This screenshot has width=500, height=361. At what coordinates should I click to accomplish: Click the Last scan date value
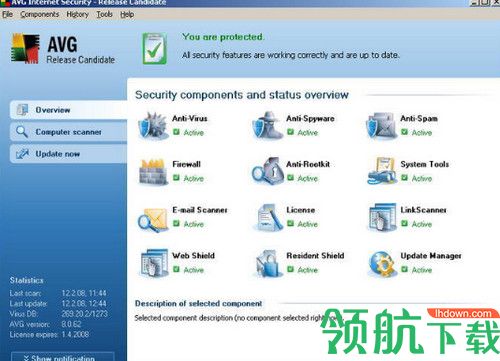(x=84, y=293)
